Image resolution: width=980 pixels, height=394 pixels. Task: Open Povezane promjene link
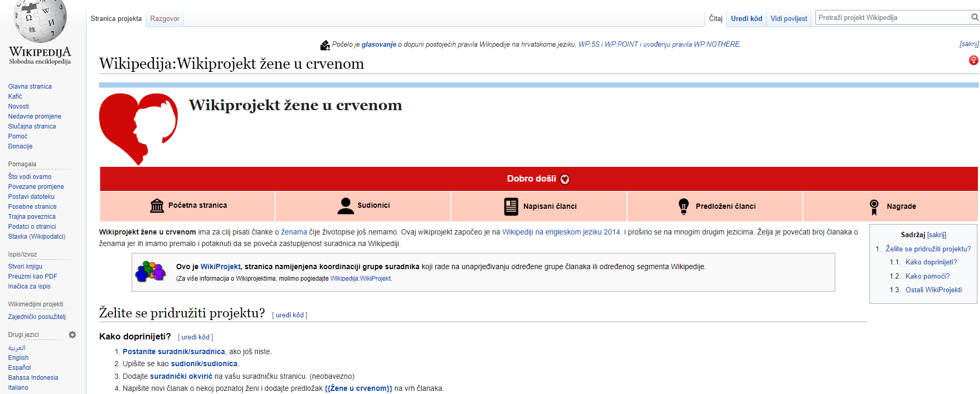(36, 187)
